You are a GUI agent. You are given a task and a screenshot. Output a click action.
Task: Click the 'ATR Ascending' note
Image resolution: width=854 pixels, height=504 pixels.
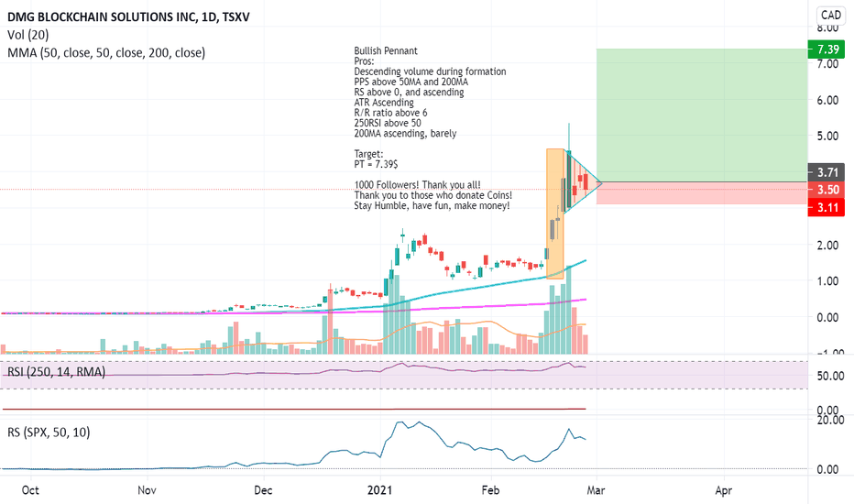tap(384, 103)
